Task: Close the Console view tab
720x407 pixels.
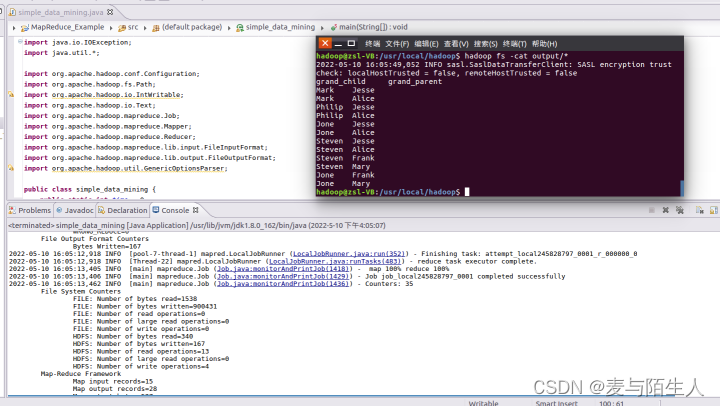Action: click(x=196, y=210)
